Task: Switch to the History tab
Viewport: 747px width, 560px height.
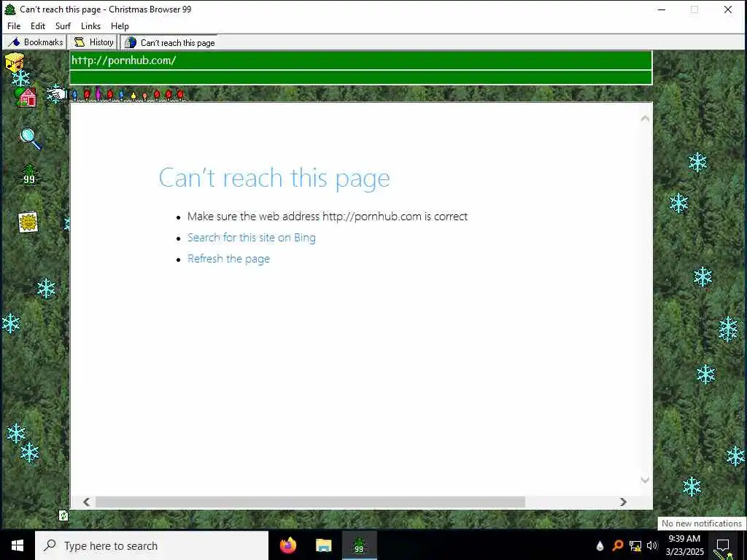Action: pos(94,42)
